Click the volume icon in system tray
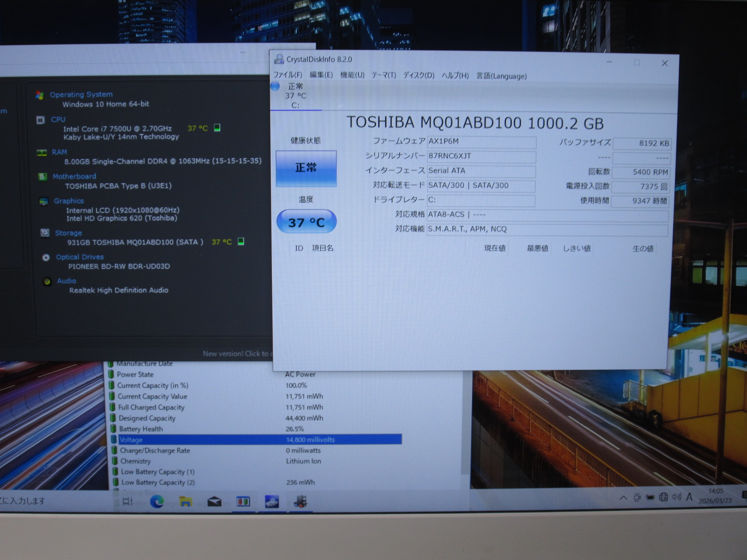Screen dimensions: 747x560 click(677, 497)
